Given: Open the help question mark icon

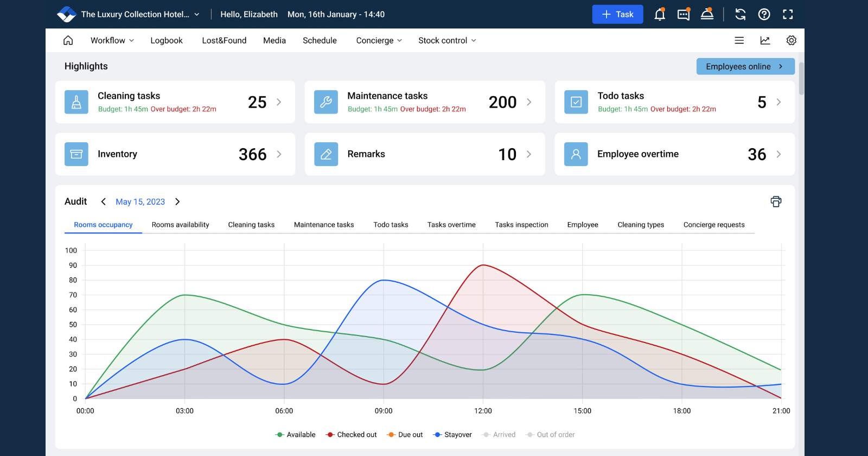Looking at the screenshot, I should click(764, 15).
